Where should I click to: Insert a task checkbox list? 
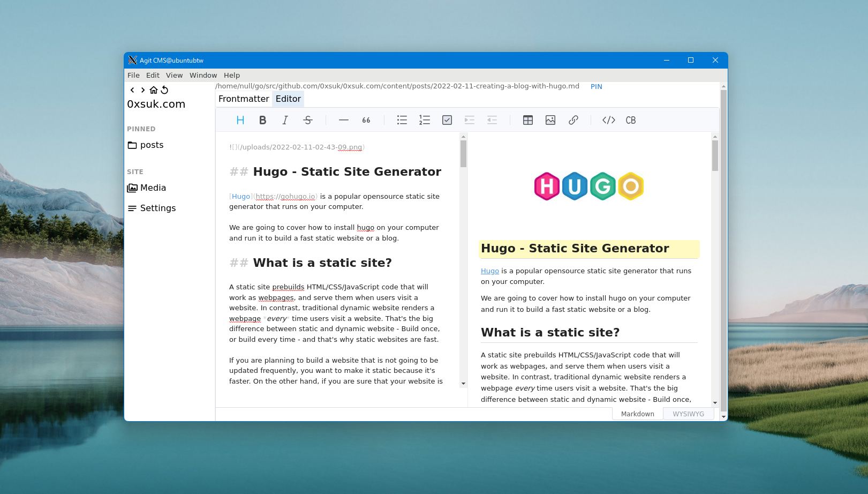point(447,120)
